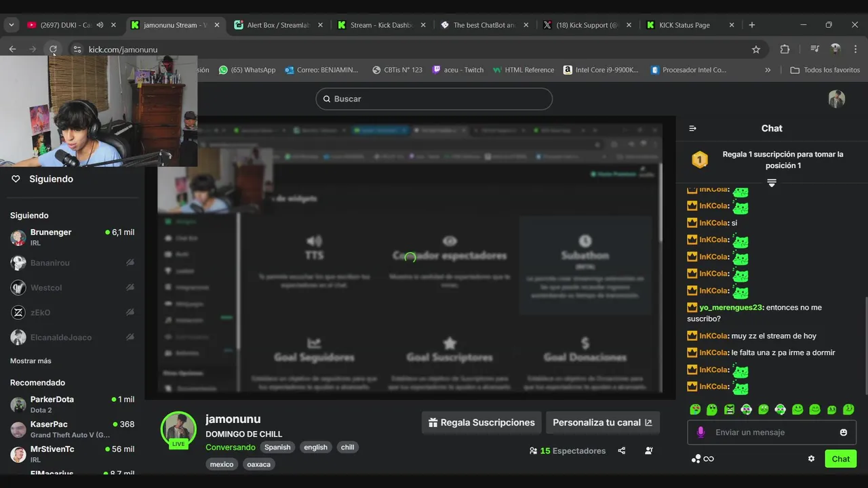Open the CBTis N° 123 bookmark
The height and width of the screenshot is (488, 868).
point(397,70)
